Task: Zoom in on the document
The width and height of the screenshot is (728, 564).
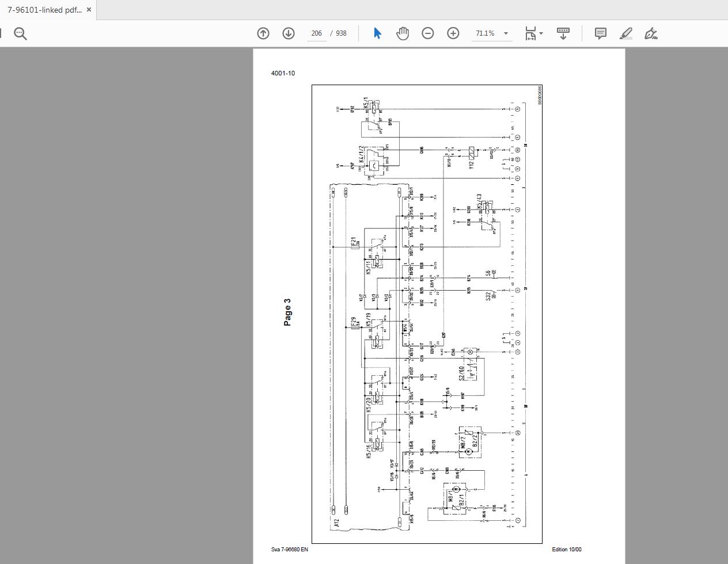Action: [x=453, y=33]
